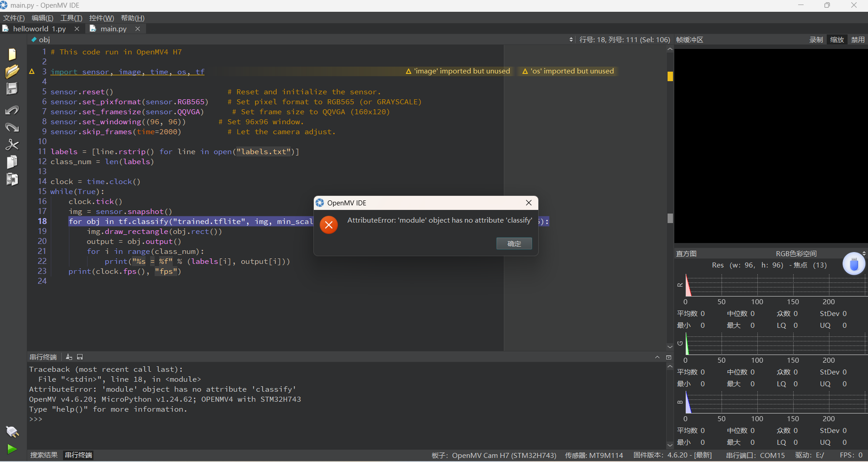Click the 行号: 18, 列号: 111 position label
The height and width of the screenshot is (462, 868).
(x=624, y=39)
